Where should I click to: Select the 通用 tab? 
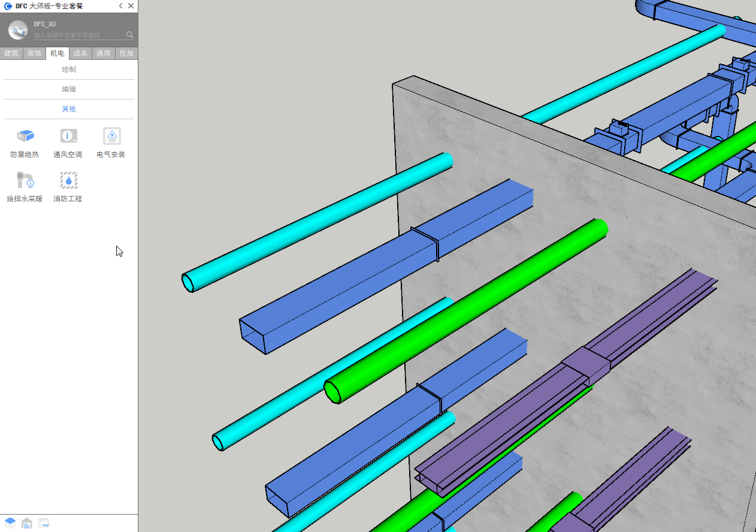[x=104, y=53]
